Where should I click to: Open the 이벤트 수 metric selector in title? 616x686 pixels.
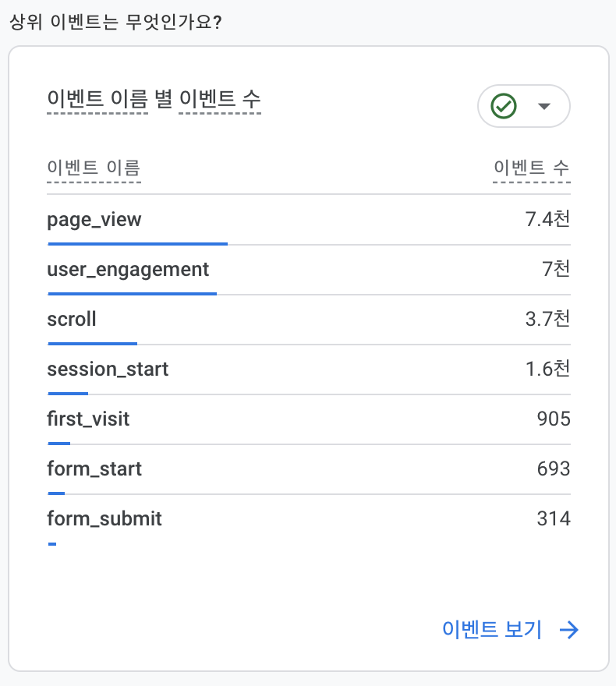(219, 99)
